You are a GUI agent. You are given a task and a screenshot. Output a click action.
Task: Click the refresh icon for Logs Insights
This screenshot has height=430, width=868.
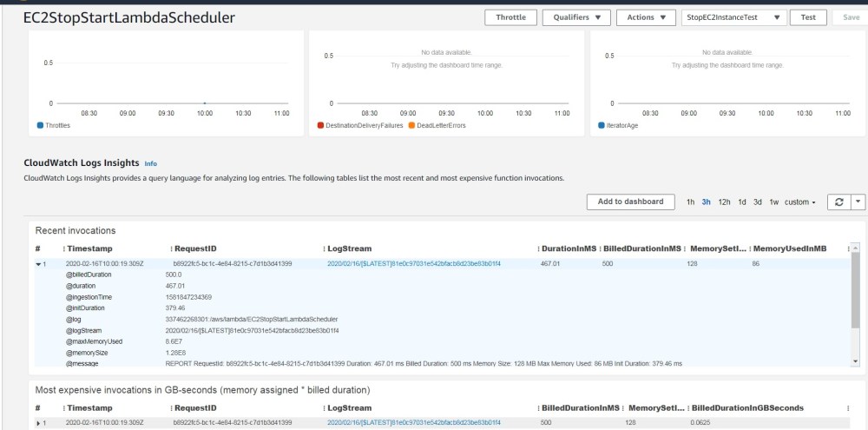click(839, 202)
